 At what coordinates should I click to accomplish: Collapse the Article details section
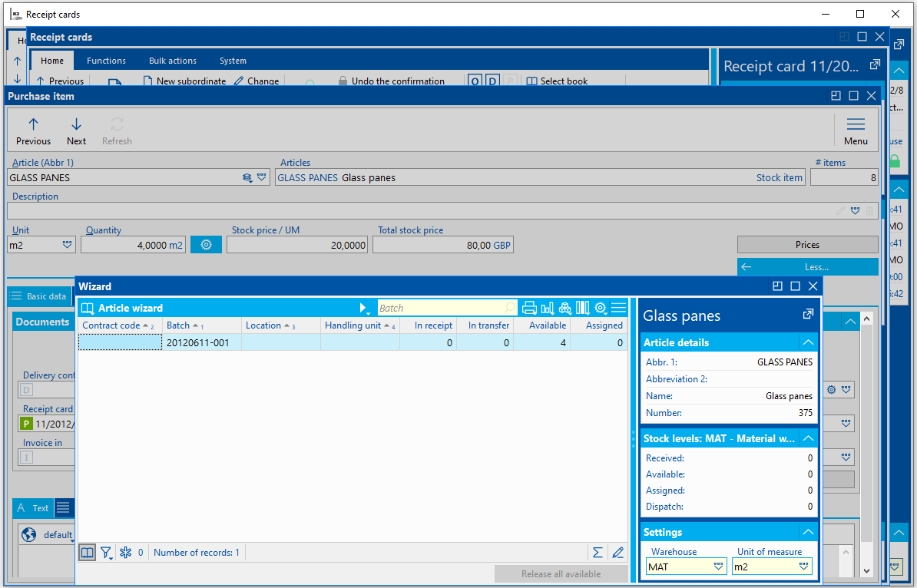point(808,342)
